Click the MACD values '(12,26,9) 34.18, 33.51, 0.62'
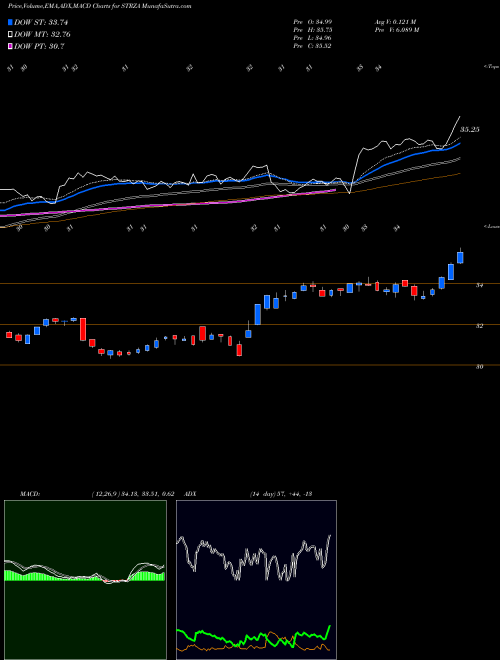Screen dimensions: 500x660 coord(133,494)
